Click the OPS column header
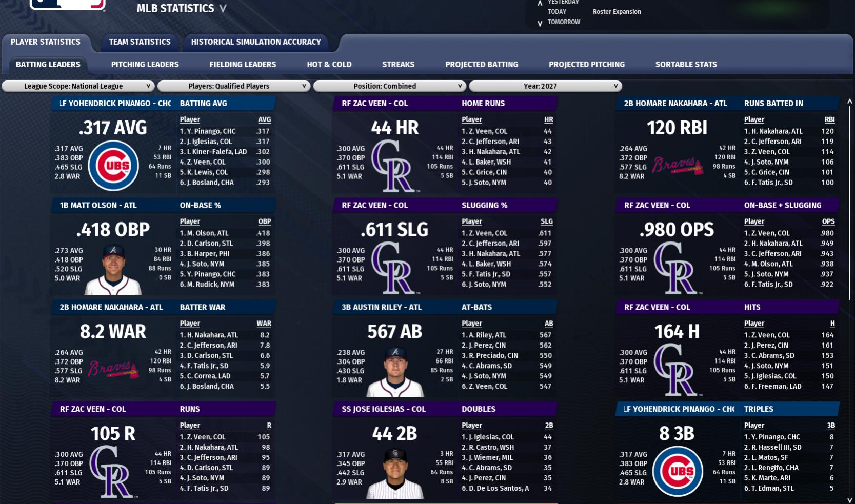 click(x=828, y=221)
